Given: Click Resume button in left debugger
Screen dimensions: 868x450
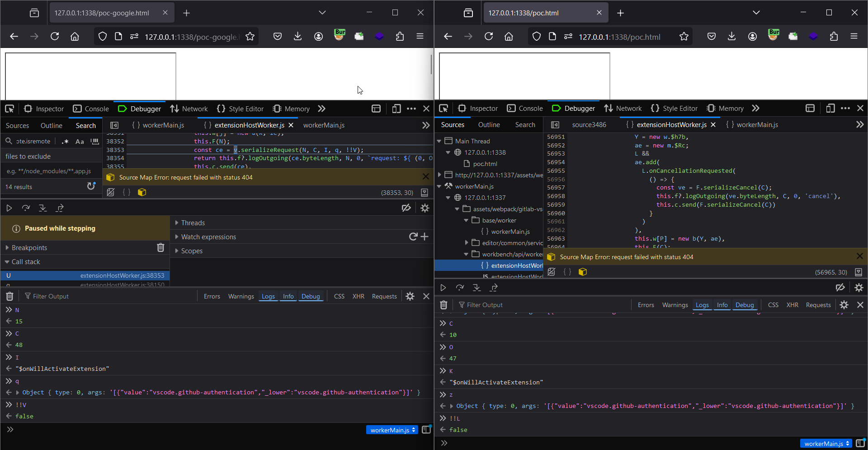Looking at the screenshot, I should (x=9, y=208).
